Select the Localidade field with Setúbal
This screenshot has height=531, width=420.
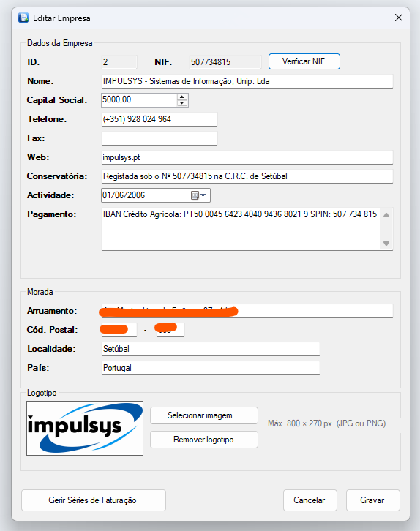(x=210, y=349)
